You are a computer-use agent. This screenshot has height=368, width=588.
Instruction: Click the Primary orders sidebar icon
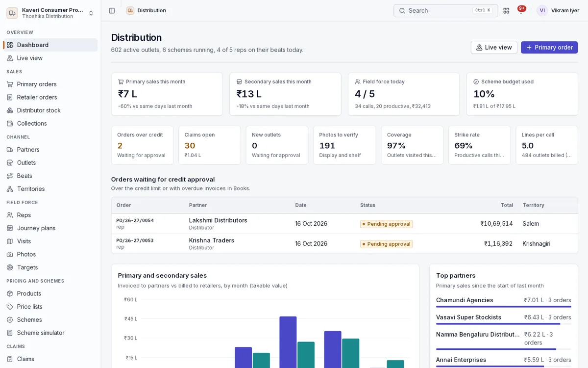coord(10,84)
